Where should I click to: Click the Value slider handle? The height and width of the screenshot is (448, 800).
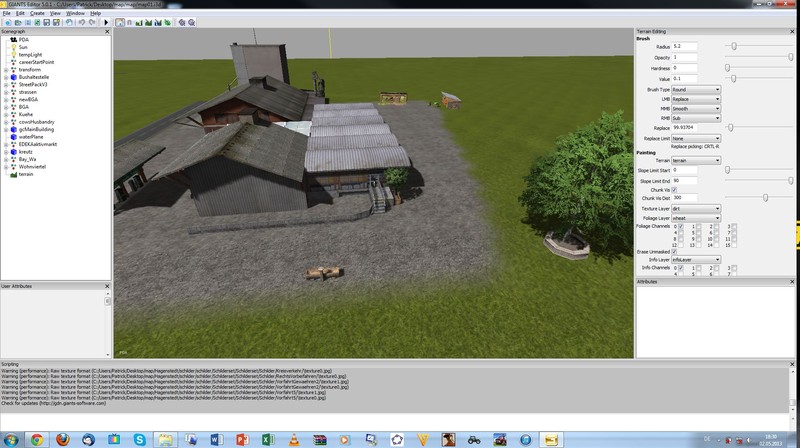click(x=734, y=79)
